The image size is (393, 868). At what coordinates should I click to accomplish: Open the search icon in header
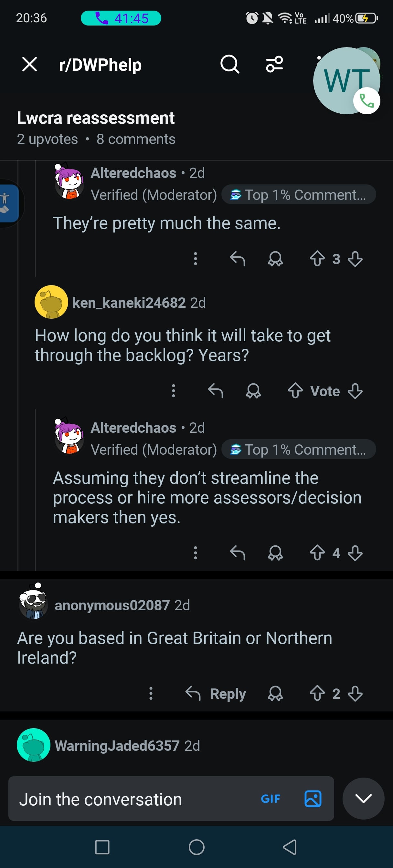pyautogui.click(x=230, y=64)
